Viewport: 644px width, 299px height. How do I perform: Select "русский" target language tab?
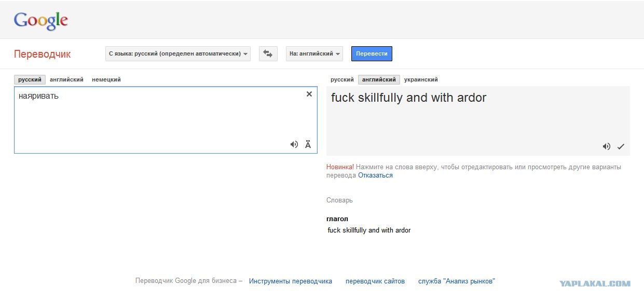coord(342,79)
